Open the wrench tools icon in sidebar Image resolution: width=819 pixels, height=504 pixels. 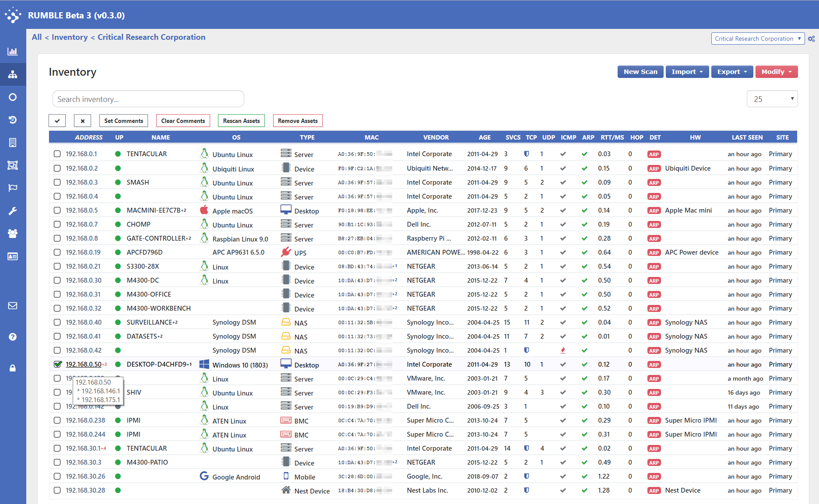pyautogui.click(x=13, y=211)
